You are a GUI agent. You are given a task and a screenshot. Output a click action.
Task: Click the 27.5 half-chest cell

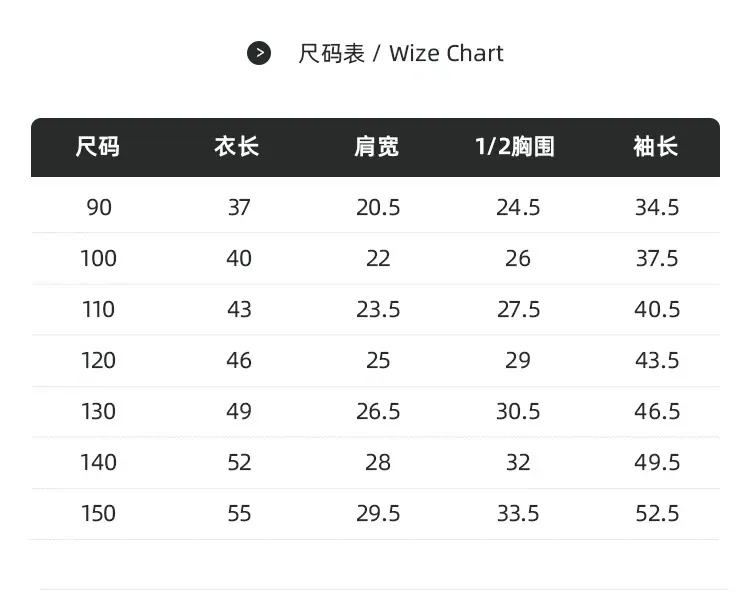[518, 309]
